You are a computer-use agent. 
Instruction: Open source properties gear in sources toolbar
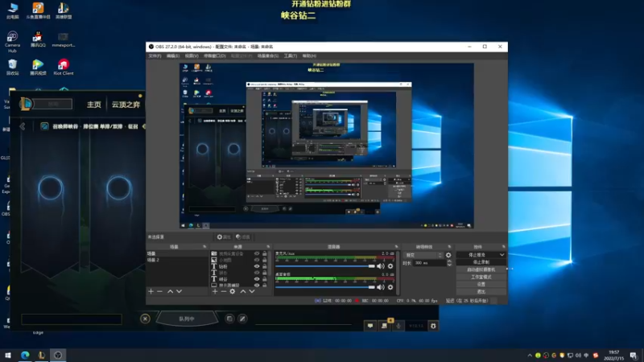pyautogui.click(x=233, y=291)
